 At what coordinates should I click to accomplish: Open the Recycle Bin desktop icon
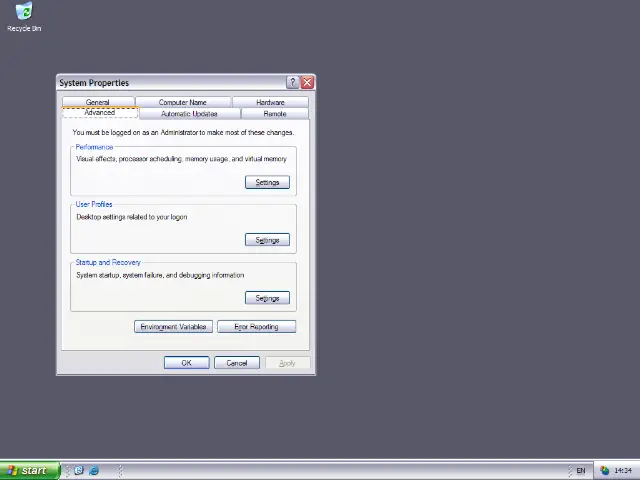(x=24, y=17)
